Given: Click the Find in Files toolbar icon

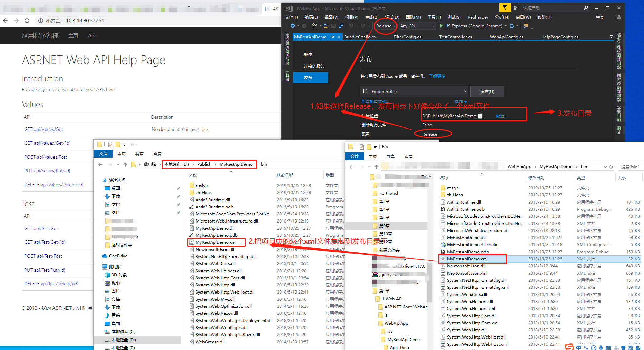Looking at the screenshot, I should pyautogui.click(x=526, y=26).
